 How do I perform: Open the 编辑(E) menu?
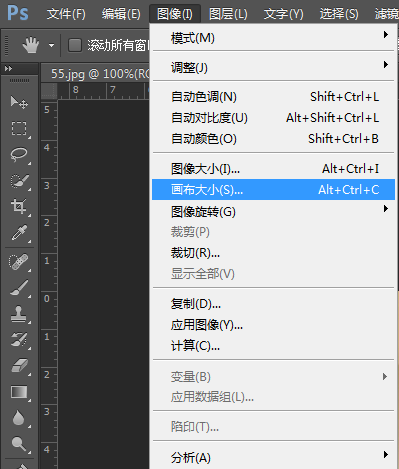121,14
